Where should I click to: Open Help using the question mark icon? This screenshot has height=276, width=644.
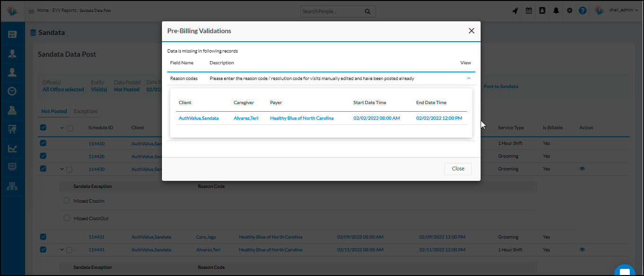(582, 10)
